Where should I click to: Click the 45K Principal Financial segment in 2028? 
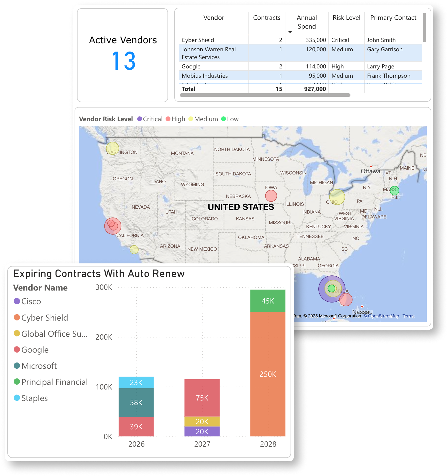(x=268, y=301)
